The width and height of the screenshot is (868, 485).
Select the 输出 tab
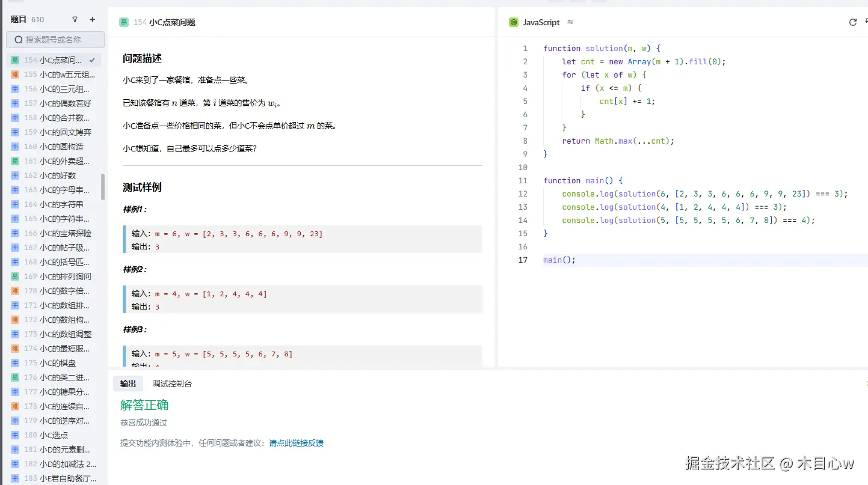(128, 383)
